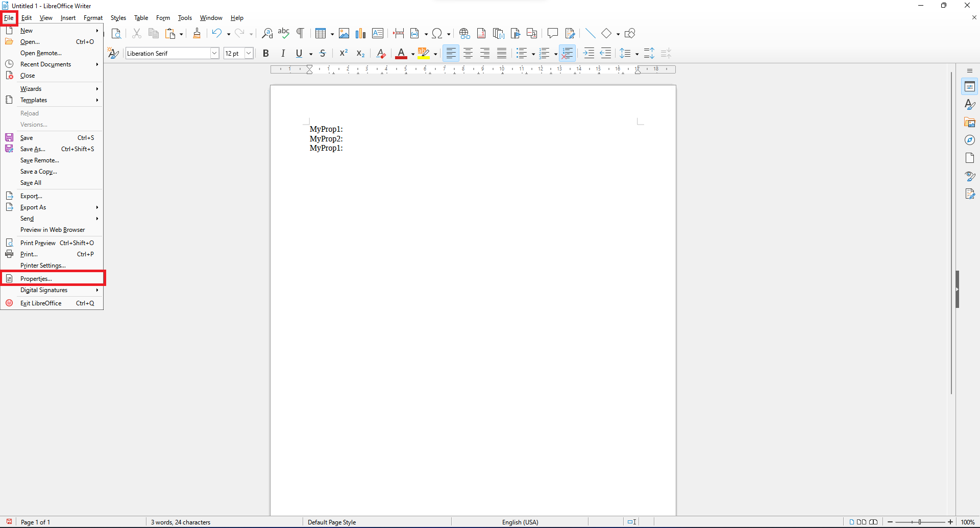Click the Print Preview toolbar icon
This screenshot has width=980, height=528.
116,34
